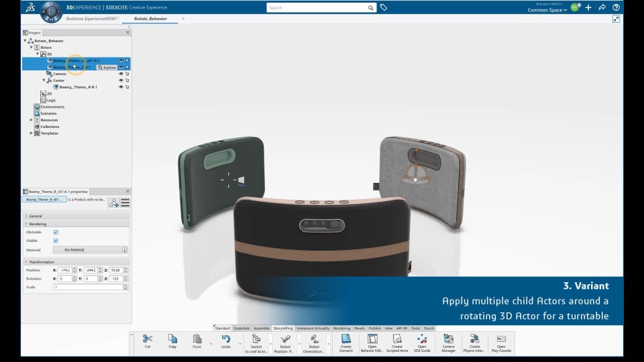Image resolution: width=644 pixels, height=362 pixels.
Task: Switch to the Rendering toolbar tab
Action: 341,328
